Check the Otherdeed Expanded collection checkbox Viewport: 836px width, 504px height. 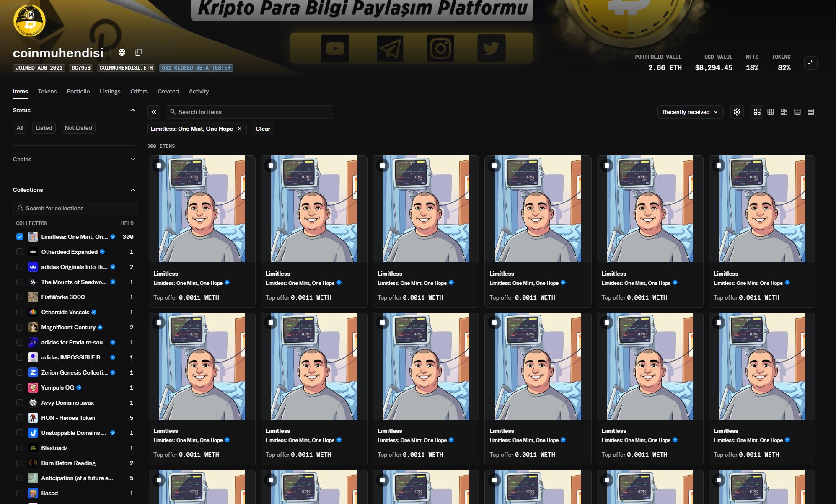coord(20,252)
